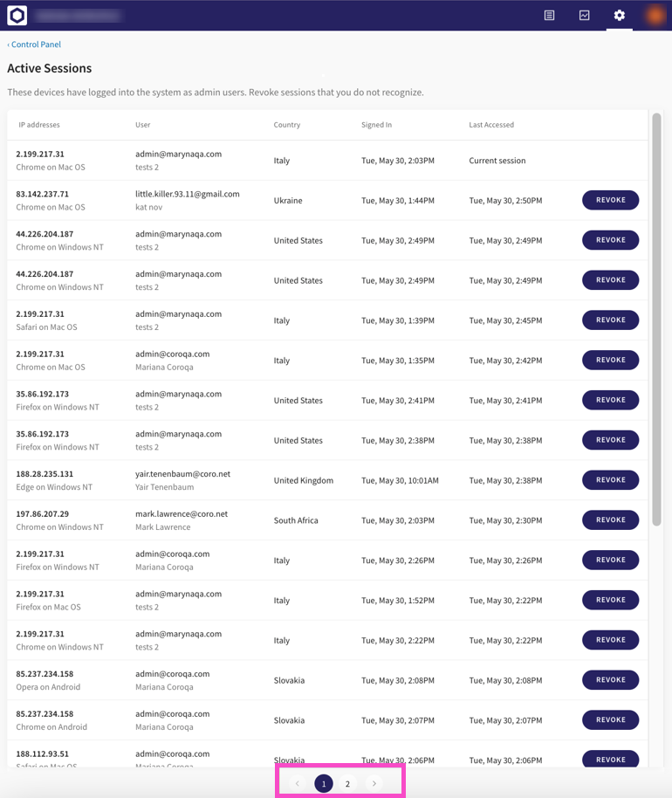The height and width of the screenshot is (798, 672).
Task: Revoke Yair Tenenbaum's Edge session
Action: [610, 480]
